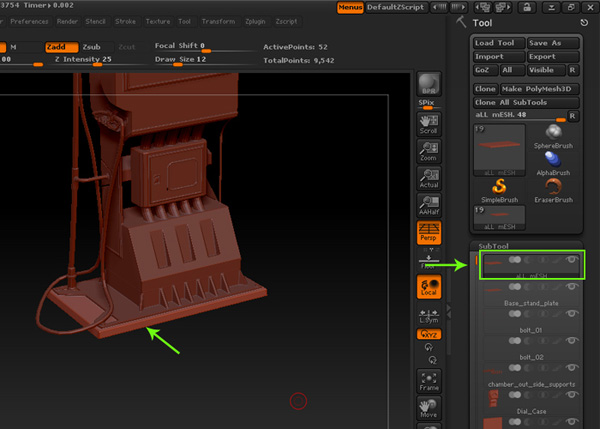This screenshot has width=600, height=429.
Task: Open the Transform menu
Action: coord(218,21)
